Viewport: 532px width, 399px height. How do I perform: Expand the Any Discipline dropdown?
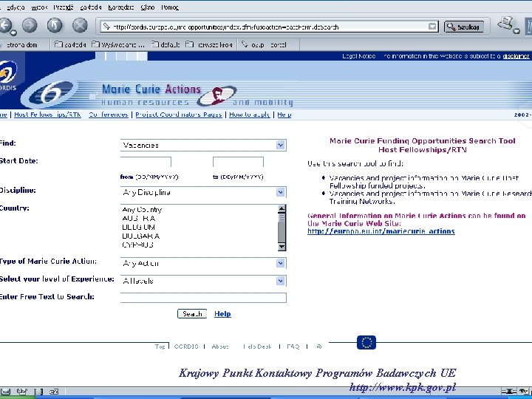coord(280,192)
